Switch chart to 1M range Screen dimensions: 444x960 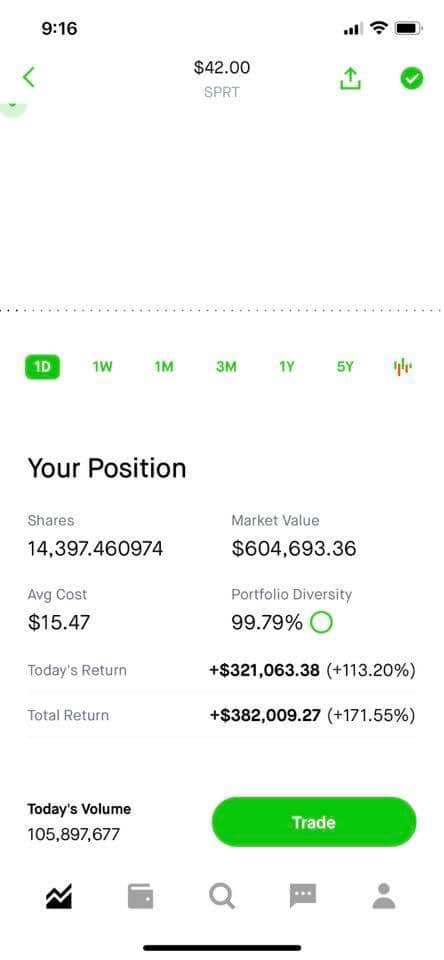164,367
